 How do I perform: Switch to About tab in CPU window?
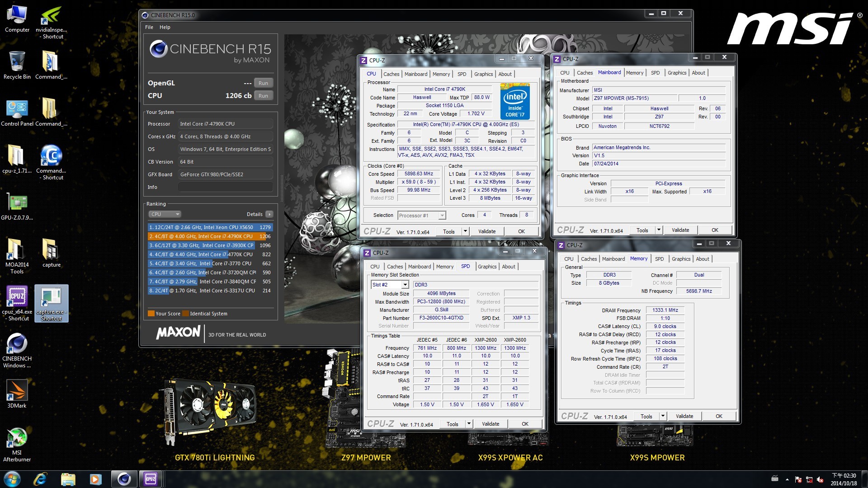505,74
